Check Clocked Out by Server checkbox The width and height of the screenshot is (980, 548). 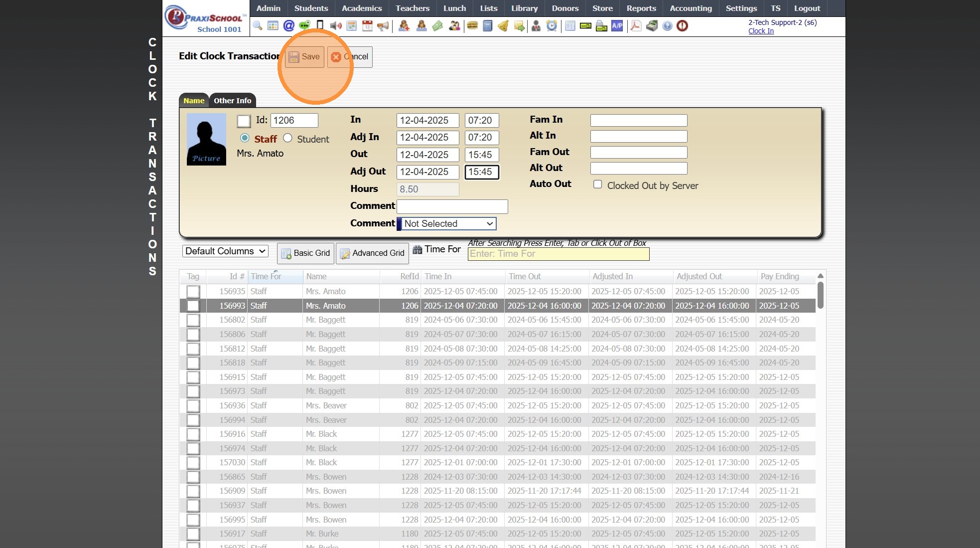point(598,184)
